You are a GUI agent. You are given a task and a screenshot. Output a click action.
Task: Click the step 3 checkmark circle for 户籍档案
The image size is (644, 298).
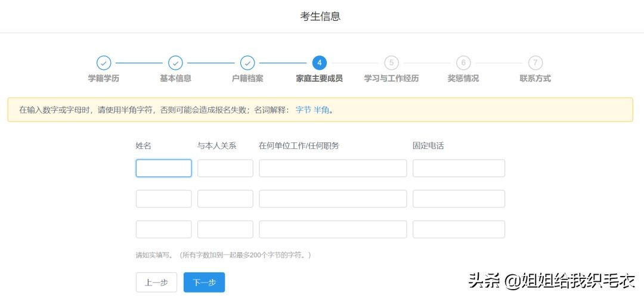[247, 63]
